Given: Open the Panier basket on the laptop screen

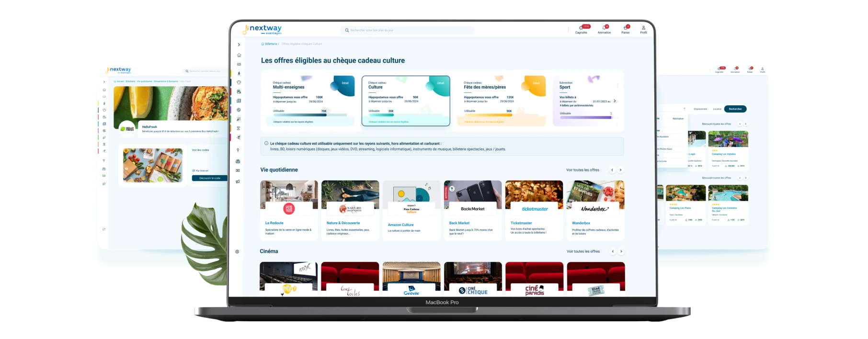Looking at the screenshot, I should (x=626, y=29).
